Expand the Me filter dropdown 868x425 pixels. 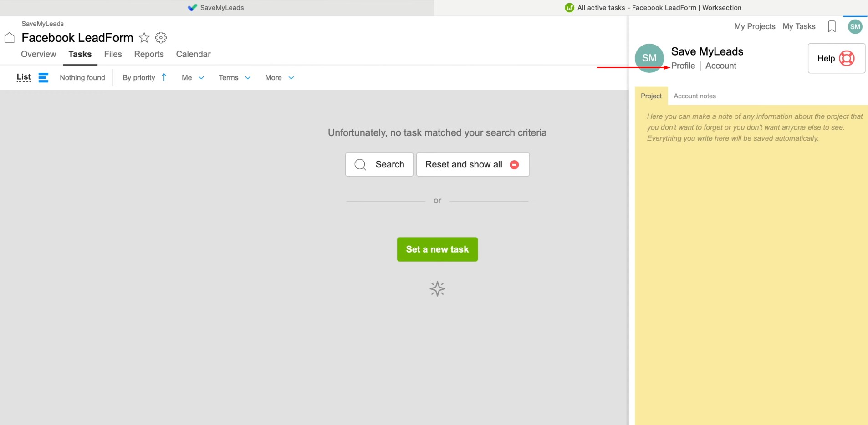pos(193,78)
